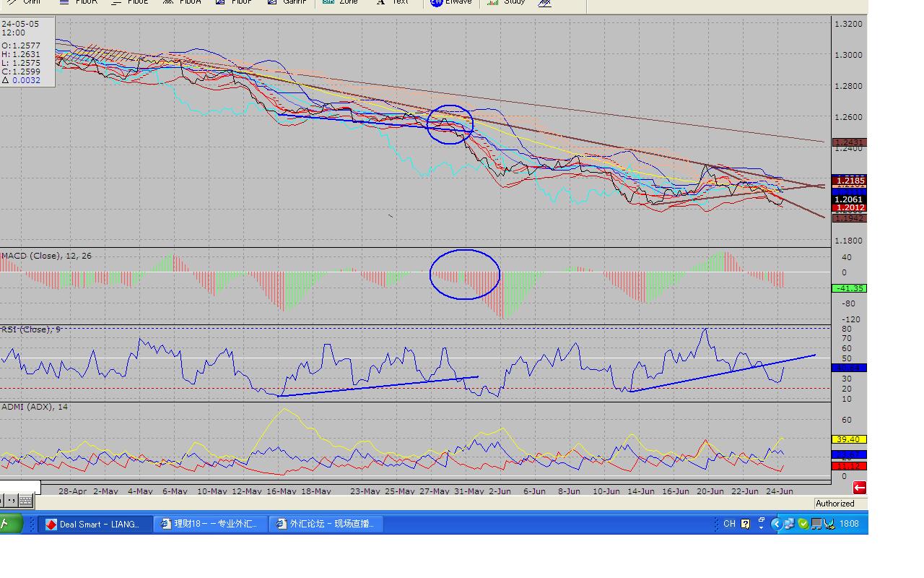
Task: Open the Study indicators button
Action: pyautogui.click(x=506, y=2)
